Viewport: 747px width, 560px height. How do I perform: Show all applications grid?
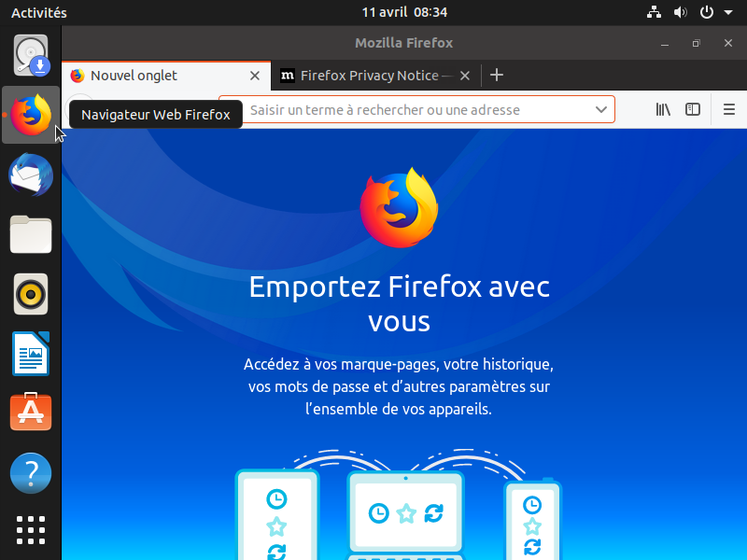tap(31, 529)
